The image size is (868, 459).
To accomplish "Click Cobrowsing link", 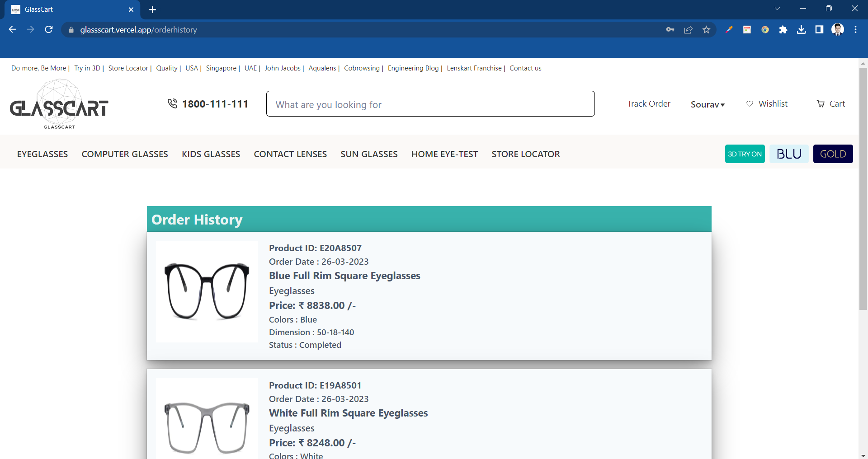I will (362, 68).
